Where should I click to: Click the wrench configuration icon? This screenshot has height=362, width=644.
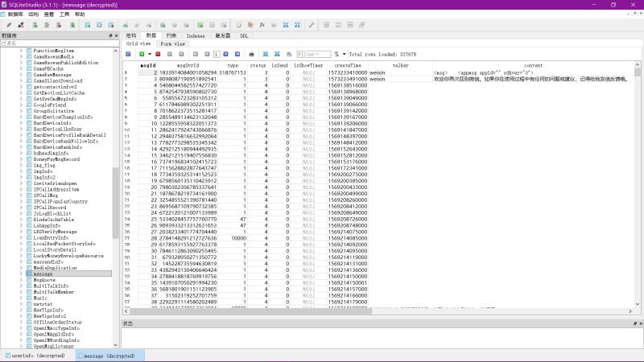click(x=312, y=25)
